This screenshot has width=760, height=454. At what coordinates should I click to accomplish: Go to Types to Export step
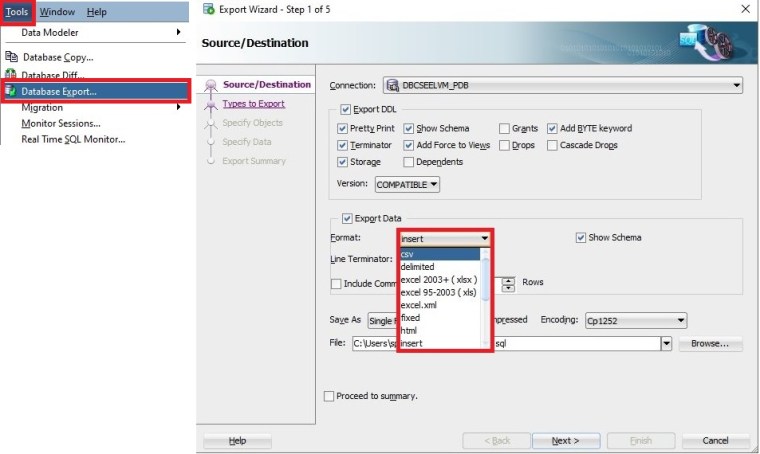[x=253, y=104]
